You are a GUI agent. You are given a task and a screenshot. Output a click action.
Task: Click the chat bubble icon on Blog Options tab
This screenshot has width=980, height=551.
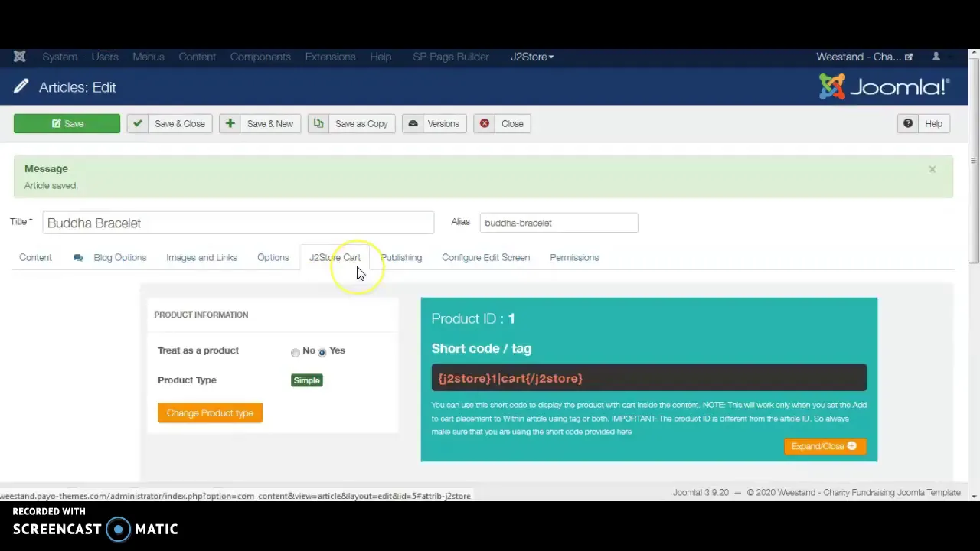[78, 258]
